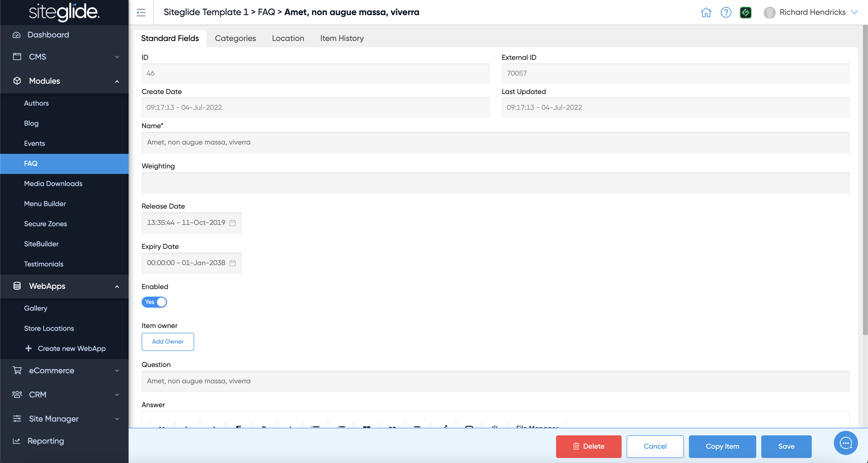Viewport: 868px width, 463px height.
Task: Collapse the sidebar with hamburger icon
Action: (x=141, y=13)
